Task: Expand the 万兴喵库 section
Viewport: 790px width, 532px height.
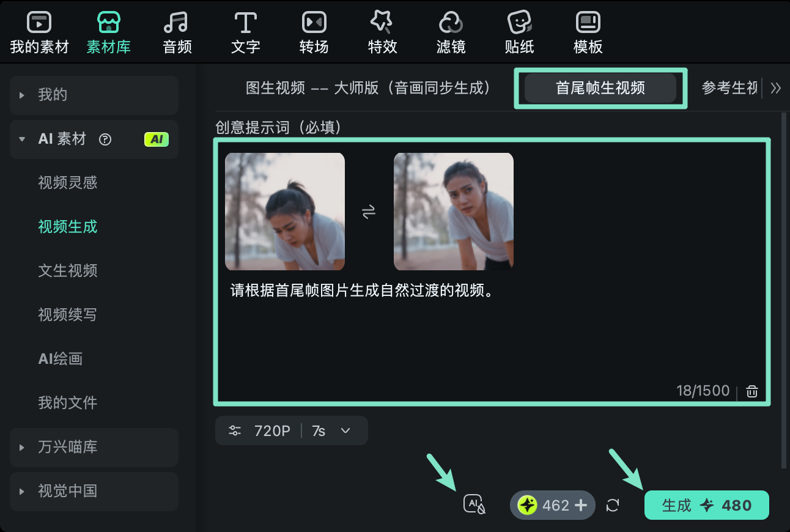Action: [94, 448]
